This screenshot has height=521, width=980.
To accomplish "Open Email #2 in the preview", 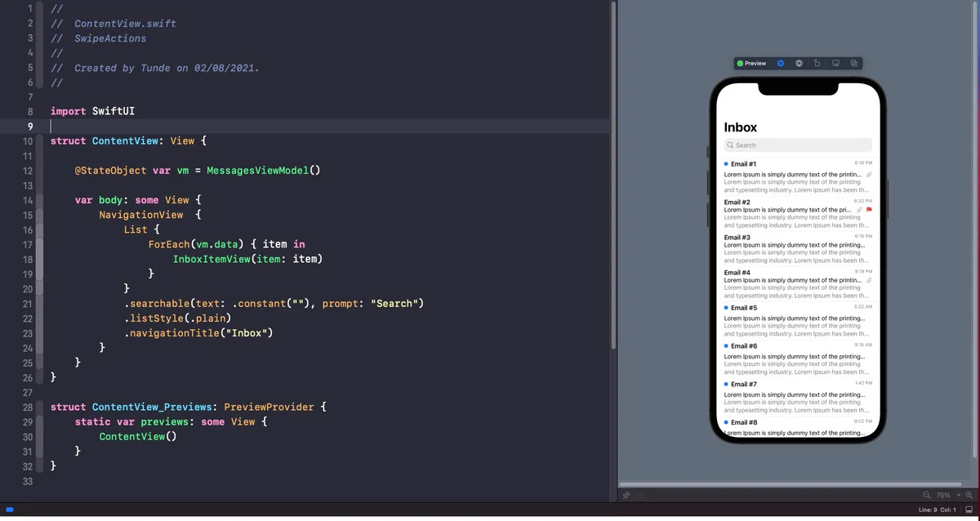I will point(798,213).
